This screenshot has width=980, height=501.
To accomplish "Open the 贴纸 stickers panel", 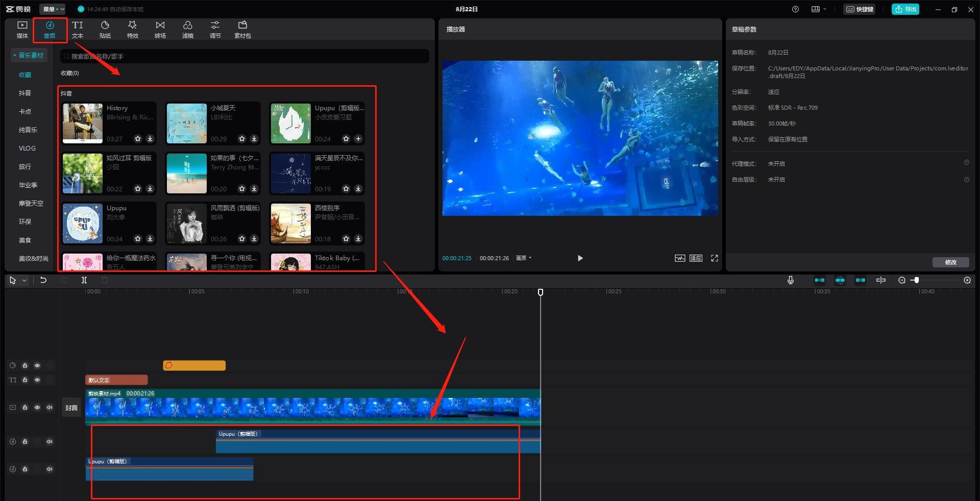I will [x=105, y=29].
